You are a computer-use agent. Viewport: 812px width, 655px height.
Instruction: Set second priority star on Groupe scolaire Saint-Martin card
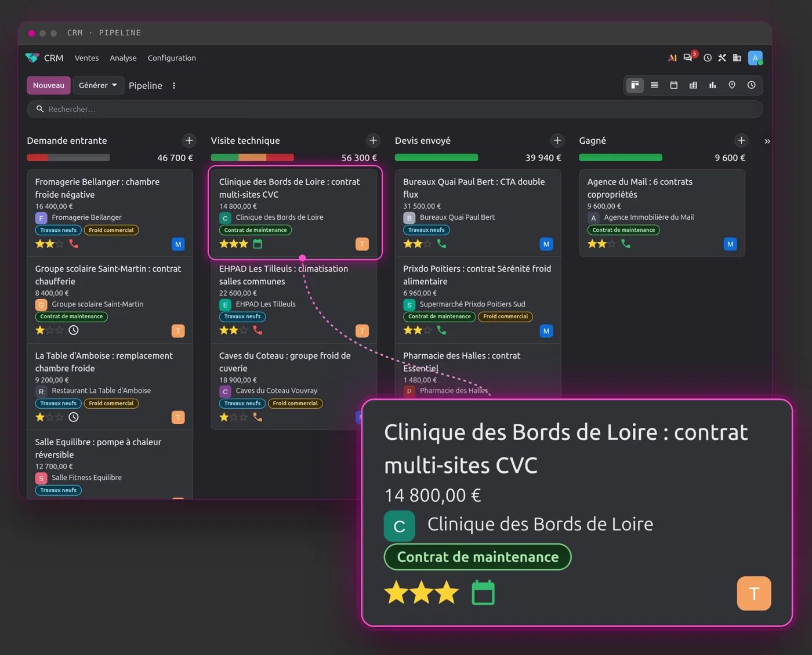click(x=50, y=330)
